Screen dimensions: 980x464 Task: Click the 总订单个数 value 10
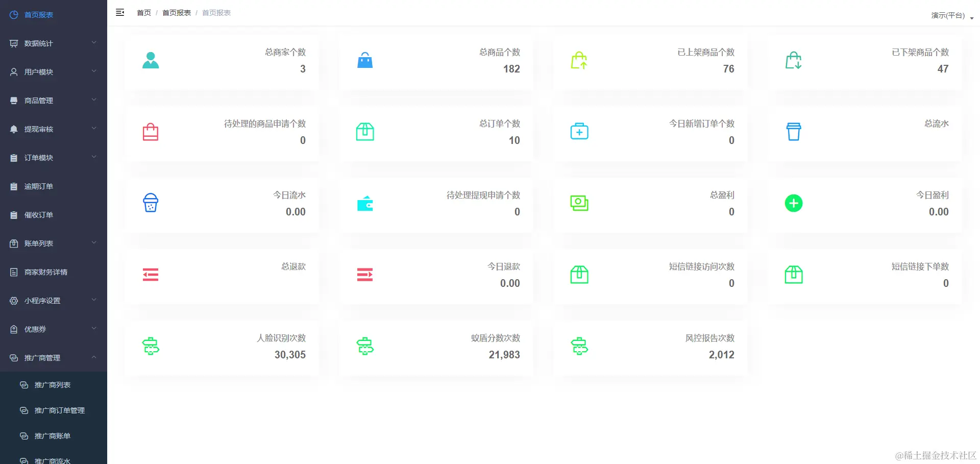pyautogui.click(x=514, y=140)
